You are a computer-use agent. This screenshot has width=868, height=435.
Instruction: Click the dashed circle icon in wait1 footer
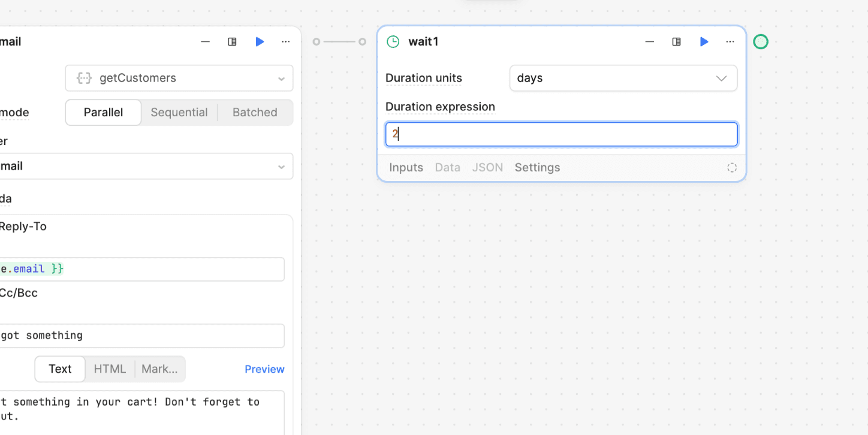click(731, 168)
